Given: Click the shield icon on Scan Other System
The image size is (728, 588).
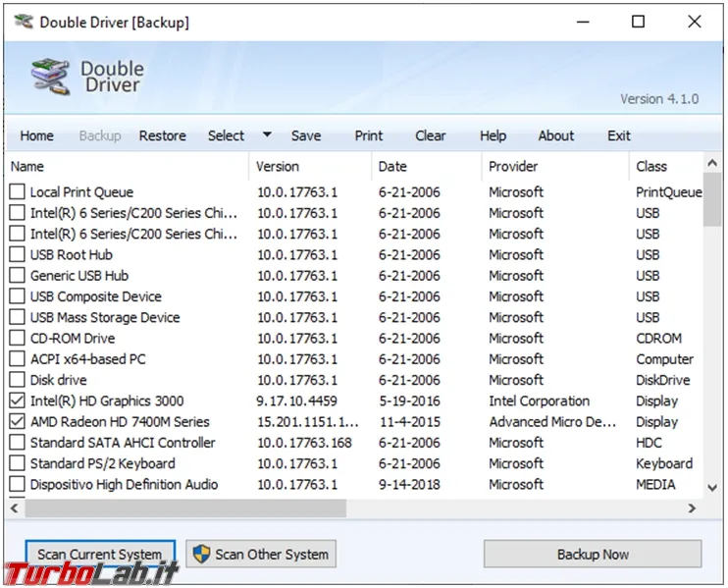Looking at the screenshot, I should tap(201, 554).
